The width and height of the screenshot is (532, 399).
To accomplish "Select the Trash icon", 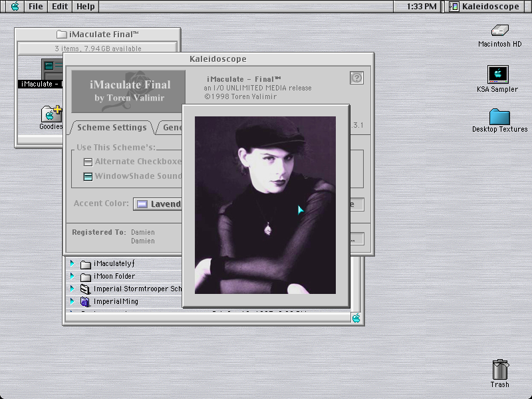I will pyautogui.click(x=500, y=370).
